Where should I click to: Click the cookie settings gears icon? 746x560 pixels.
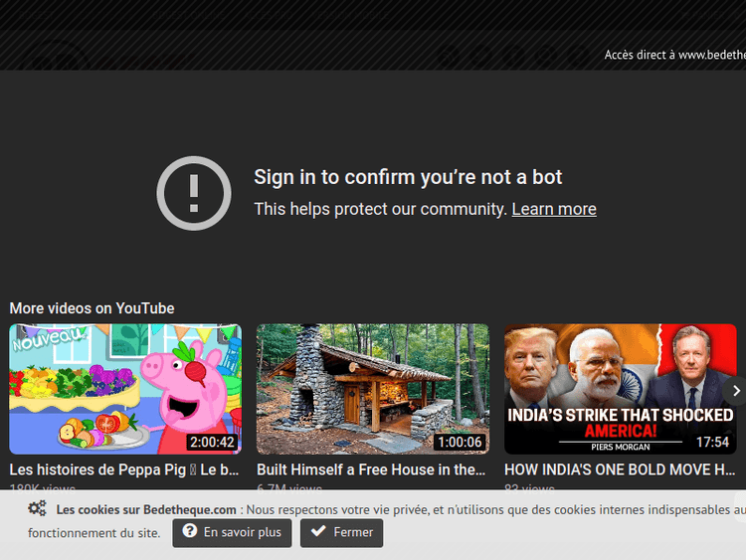tap(38, 509)
